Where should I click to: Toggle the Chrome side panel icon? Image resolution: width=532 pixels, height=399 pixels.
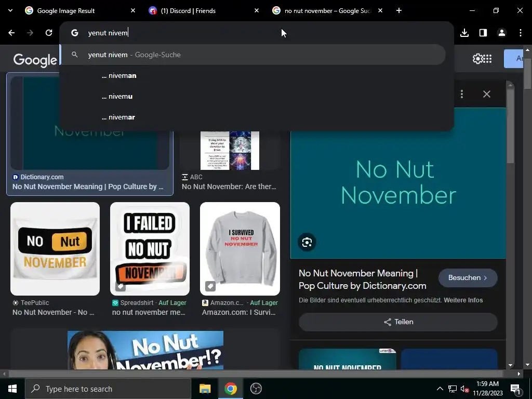tap(483, 33)
